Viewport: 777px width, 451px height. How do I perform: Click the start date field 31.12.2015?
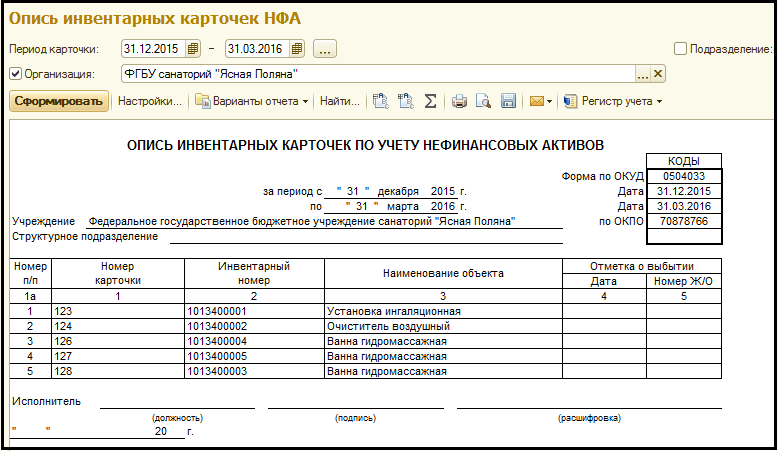[154, 49]
